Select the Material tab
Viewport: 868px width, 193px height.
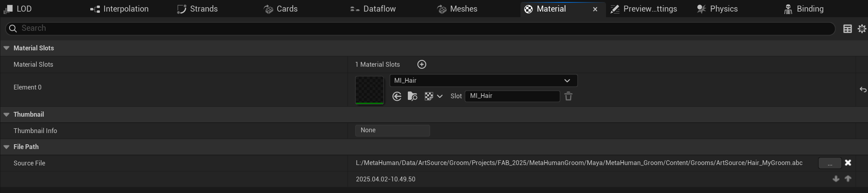coord(551,9)
